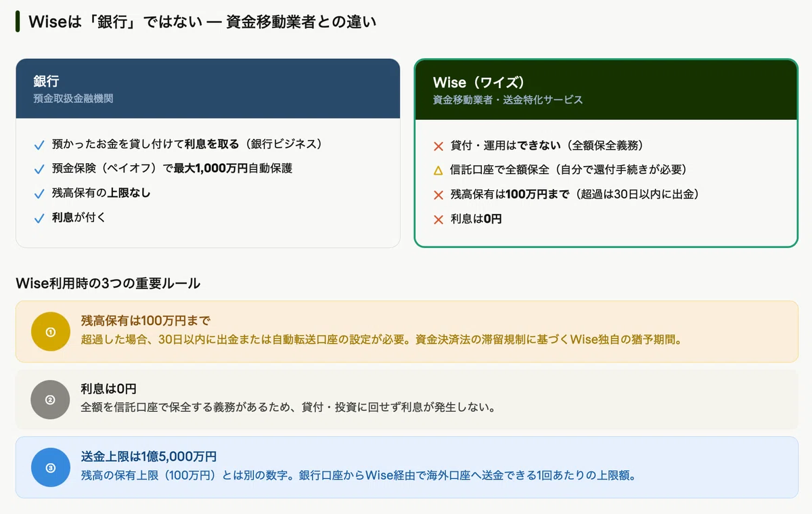Click the text 利息が付く in bank card
The image size is (812, 514).
coord(79,218)
